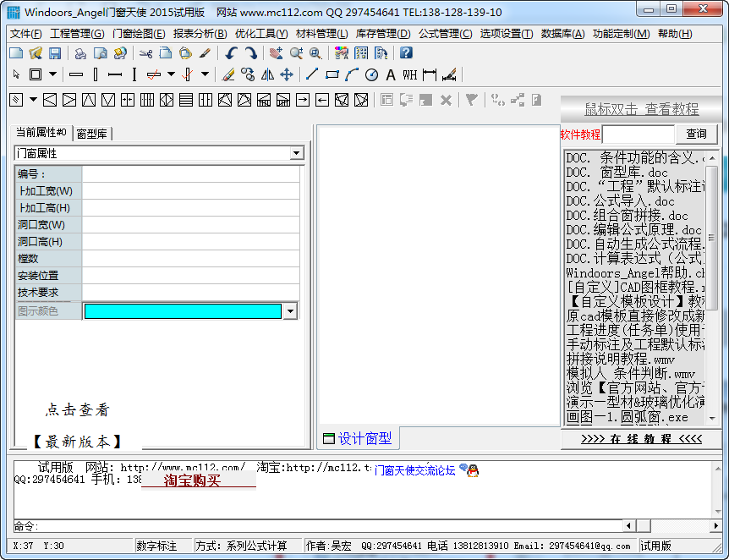
Task: Select the diagonal line drawing tool
Action: [312, 74]
